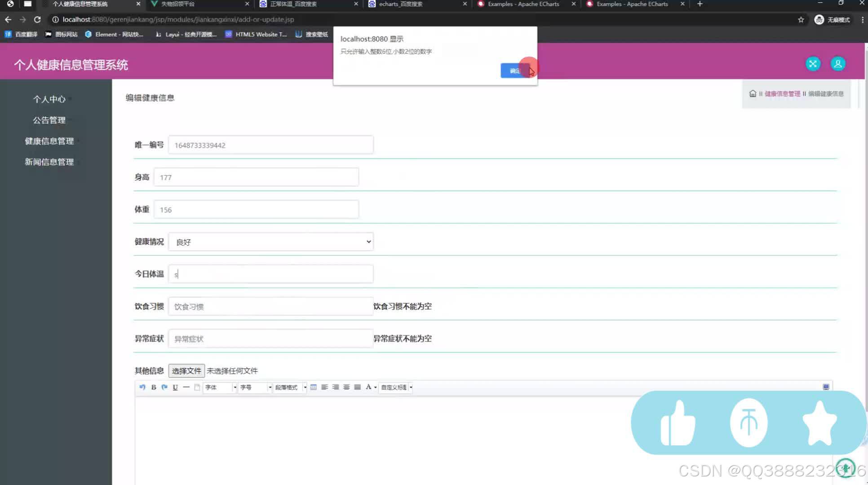Apply Underline formatting in the editor

175,387
